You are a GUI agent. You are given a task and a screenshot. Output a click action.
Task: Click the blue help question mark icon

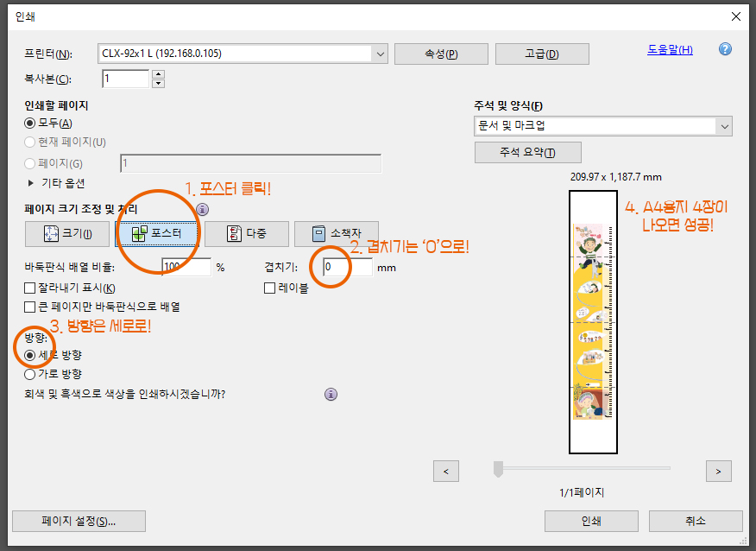coord(725,49)
